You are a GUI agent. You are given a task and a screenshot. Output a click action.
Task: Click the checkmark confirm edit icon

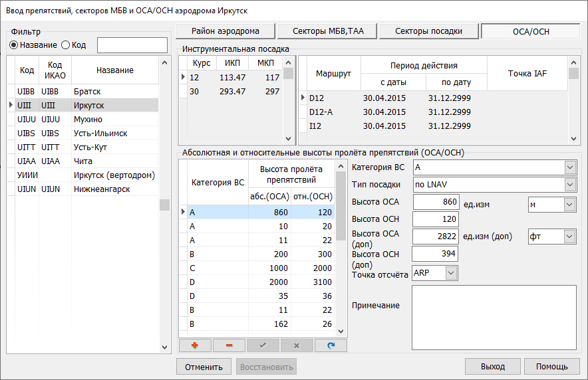click(x=263, y=345)
